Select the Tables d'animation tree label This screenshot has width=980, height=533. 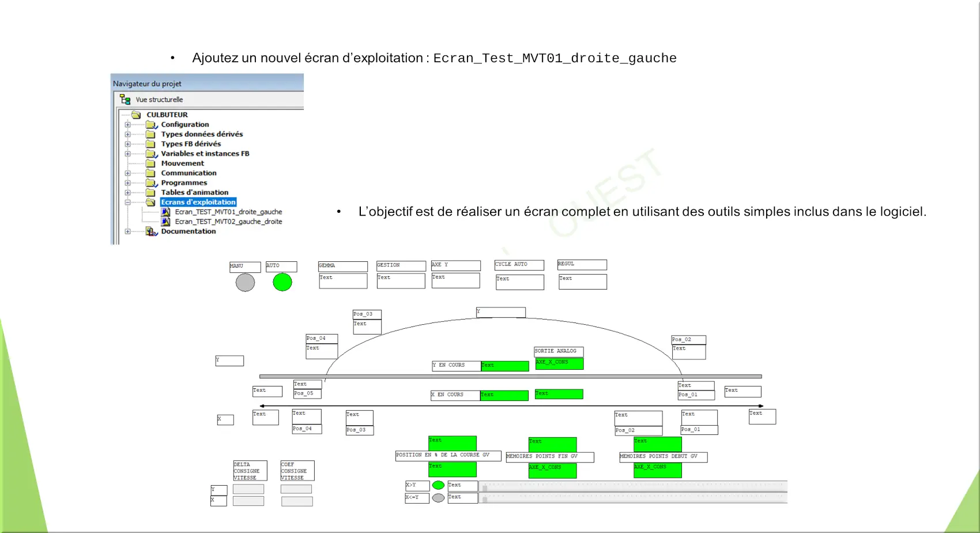tap(195, 193)
